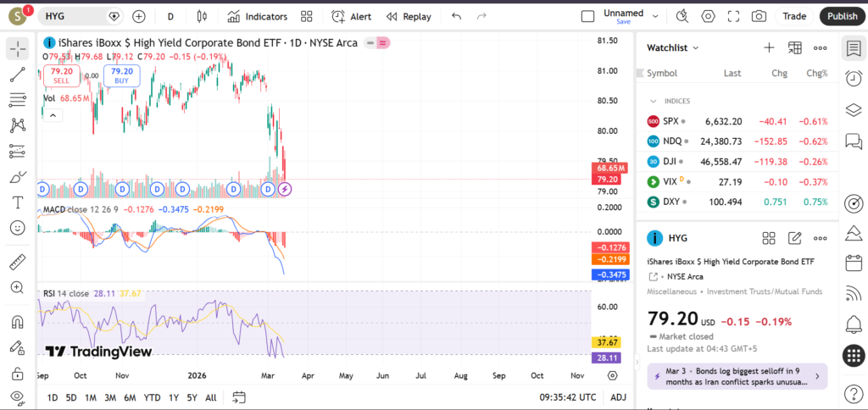This screenshot has height=410, width=868.
Task: Add a symbol to the watchlist
Action: pyautogui.click(x=769, y=48)
